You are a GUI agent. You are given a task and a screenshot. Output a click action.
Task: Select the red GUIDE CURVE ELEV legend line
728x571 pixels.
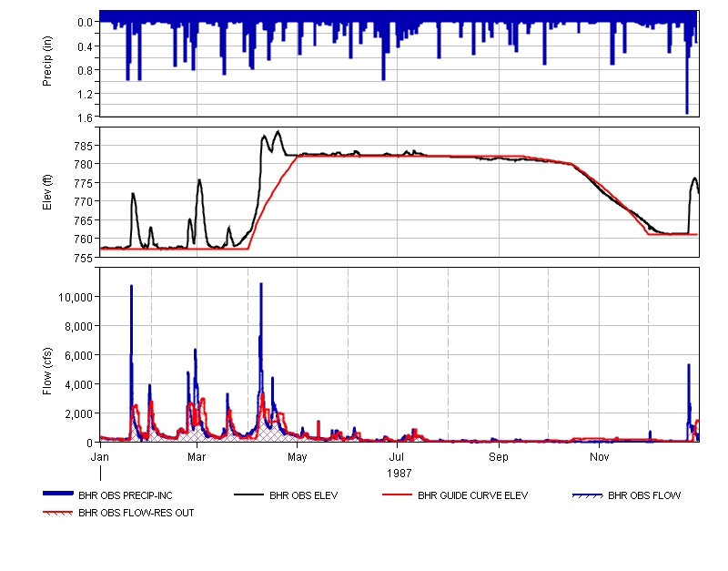coord(398,495)
